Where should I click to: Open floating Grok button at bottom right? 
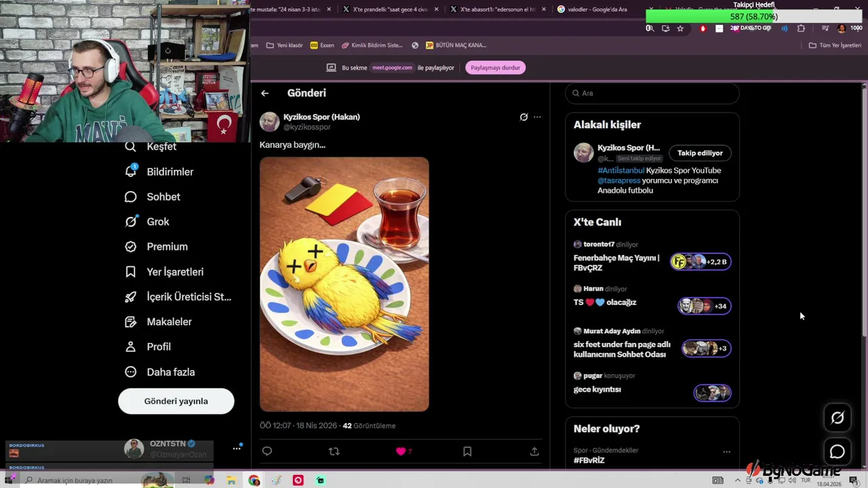[x=837, y=418]
